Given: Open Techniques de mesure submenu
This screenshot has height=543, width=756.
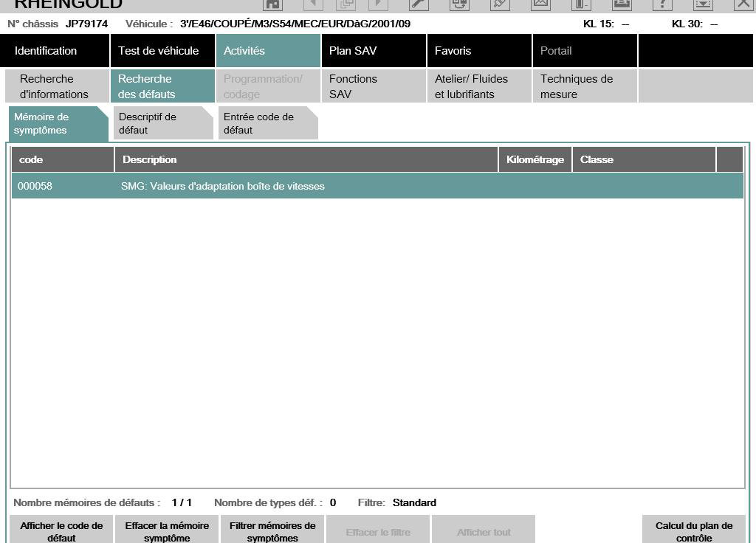Looking at the screenshot, I should 585,86.
